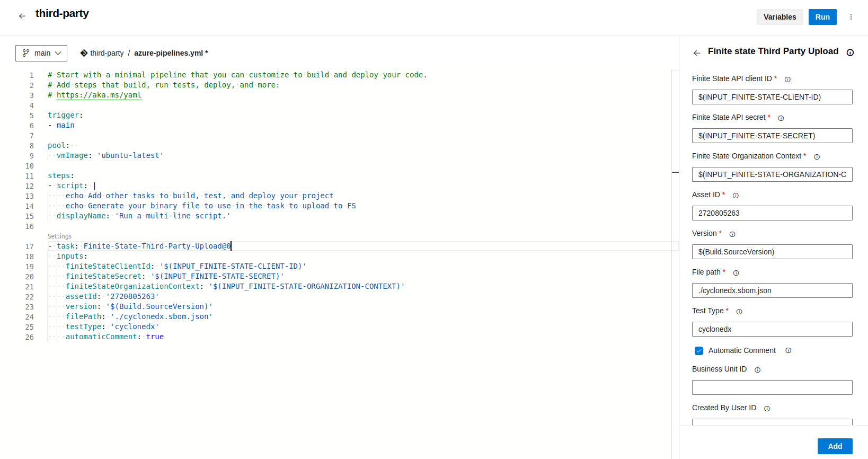Viewport: 868px width, 459px height.
Task: Focus the Asset ID input
Action: click(x=772, y=213)
